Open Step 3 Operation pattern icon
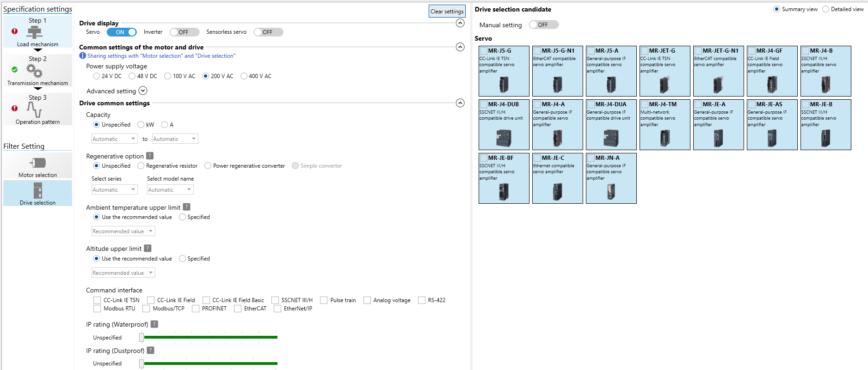 pyautogui.click(x=34, y=109)
